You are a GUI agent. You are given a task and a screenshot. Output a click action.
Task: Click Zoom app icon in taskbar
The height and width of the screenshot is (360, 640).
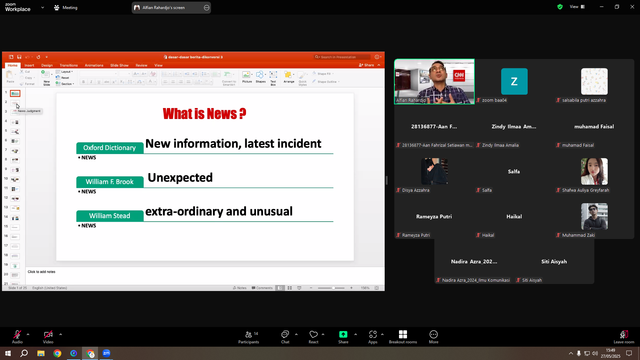(x=107, y=353)
